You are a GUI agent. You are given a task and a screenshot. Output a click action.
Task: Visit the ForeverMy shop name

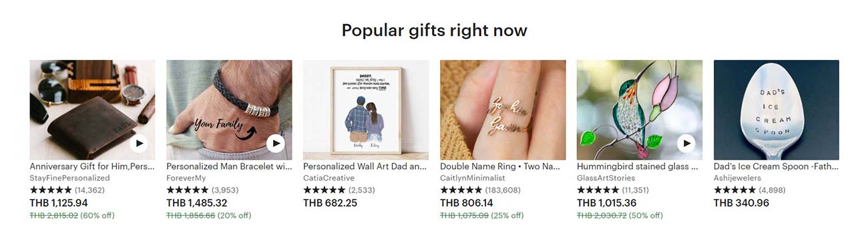click(x=186, y=178)
